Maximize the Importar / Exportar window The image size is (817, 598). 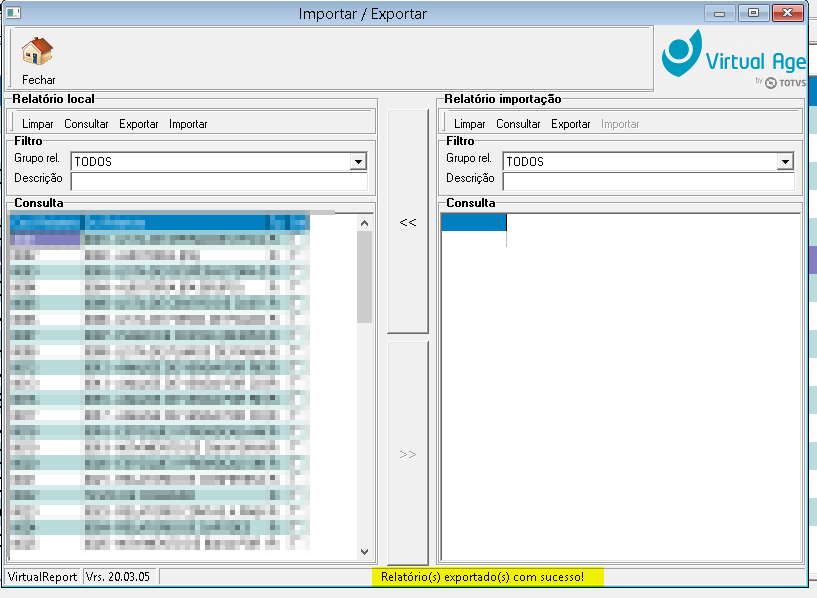753,13
